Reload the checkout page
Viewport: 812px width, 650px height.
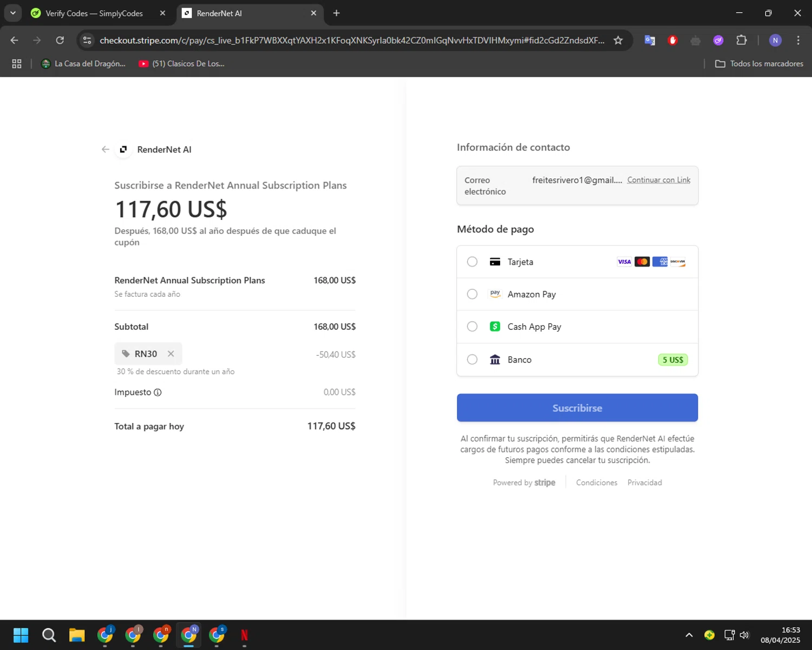tap(60, 40)
